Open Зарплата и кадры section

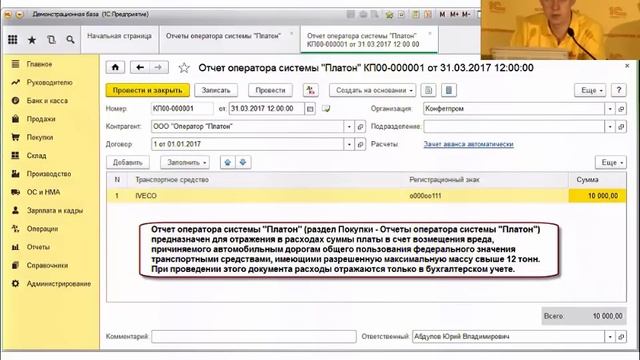[x=55, y=211]
